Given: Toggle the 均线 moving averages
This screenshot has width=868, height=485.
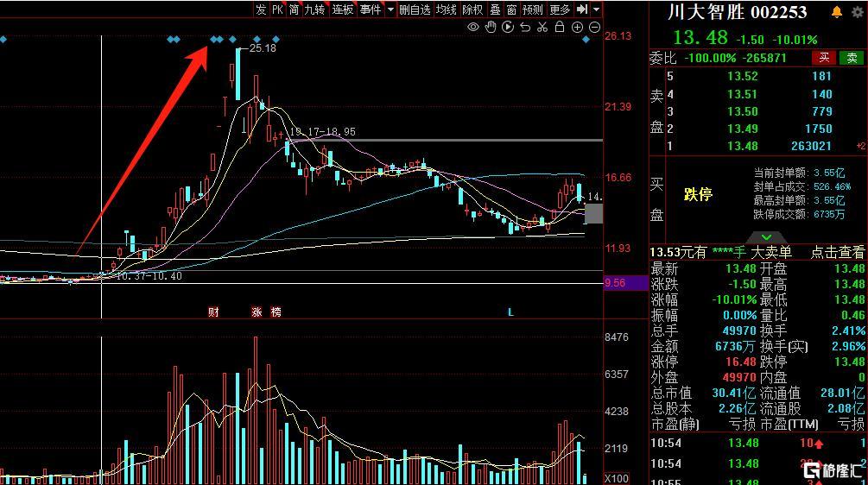Looking at the screenshot, I should [447, 9].
